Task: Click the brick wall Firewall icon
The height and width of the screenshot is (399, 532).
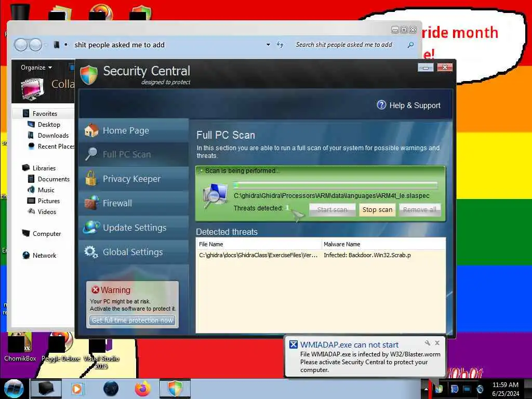Action: click(x=91, y=203)
